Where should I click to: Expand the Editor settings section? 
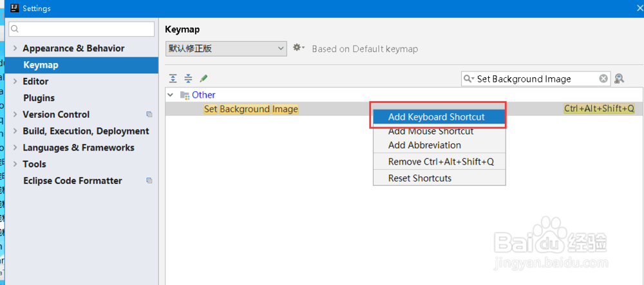[x=15, y=82]
